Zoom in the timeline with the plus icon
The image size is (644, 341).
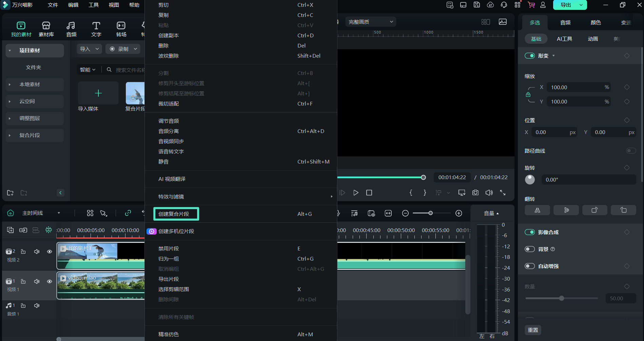tap(458, 213)
